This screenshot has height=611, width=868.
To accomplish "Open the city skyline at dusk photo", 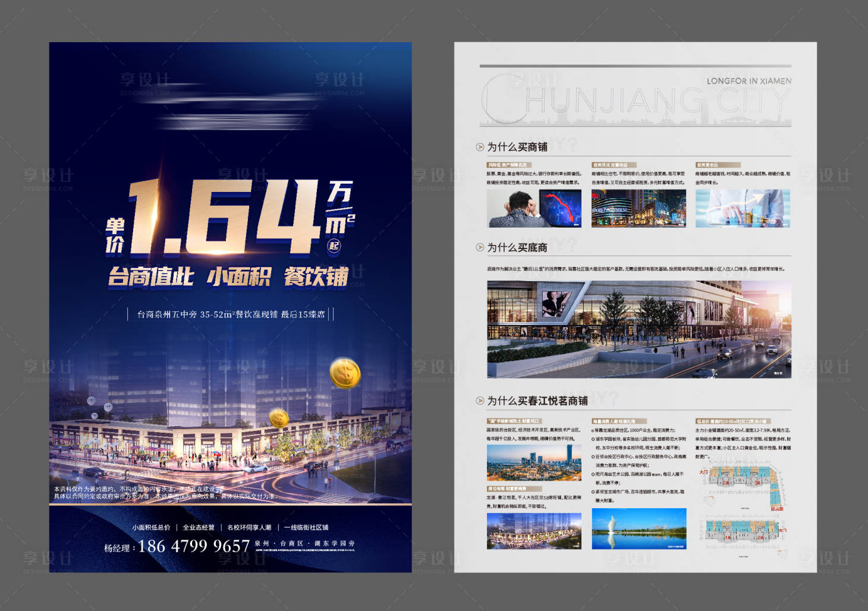I will (534, 462).
